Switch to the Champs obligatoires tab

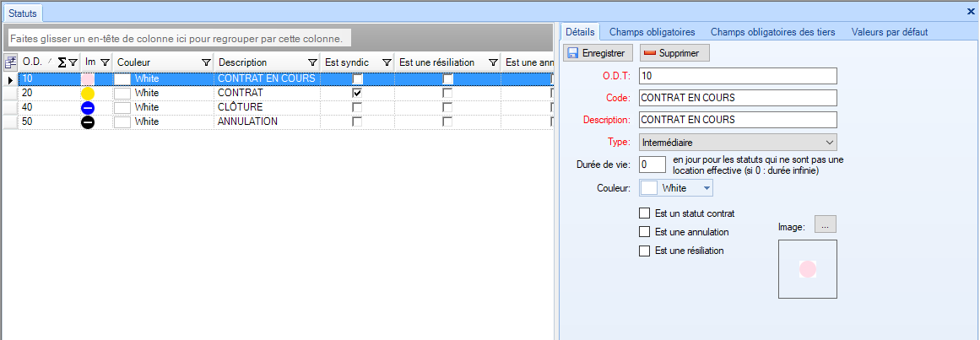coord(652,32)
